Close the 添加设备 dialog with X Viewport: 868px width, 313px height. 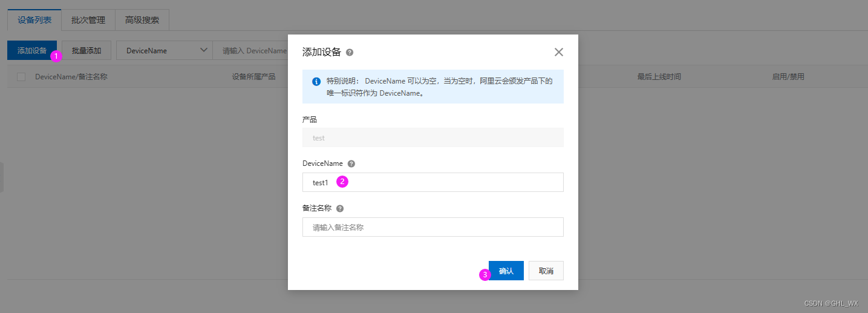tap(559, 52)
